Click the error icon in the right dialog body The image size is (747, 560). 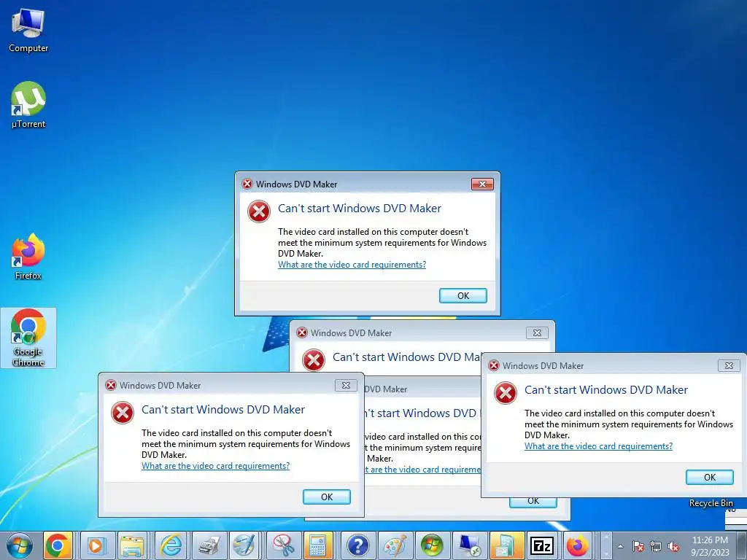506,393
